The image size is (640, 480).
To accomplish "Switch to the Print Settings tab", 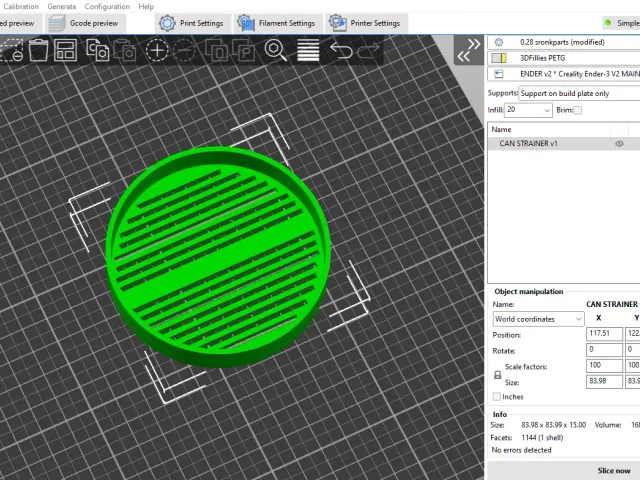I will [193, 23].
